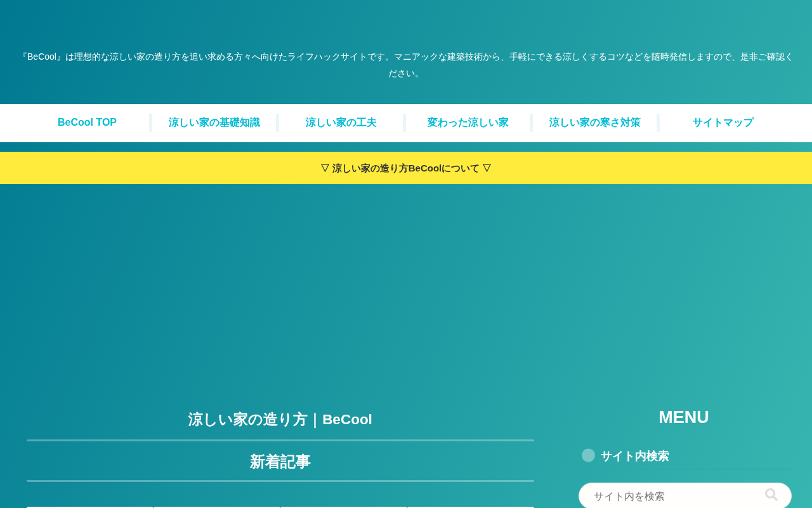Click the MENU sidebar heading
Image resolution: width=812 pixels, height=508 pixels.
click(x=684, y=417)
